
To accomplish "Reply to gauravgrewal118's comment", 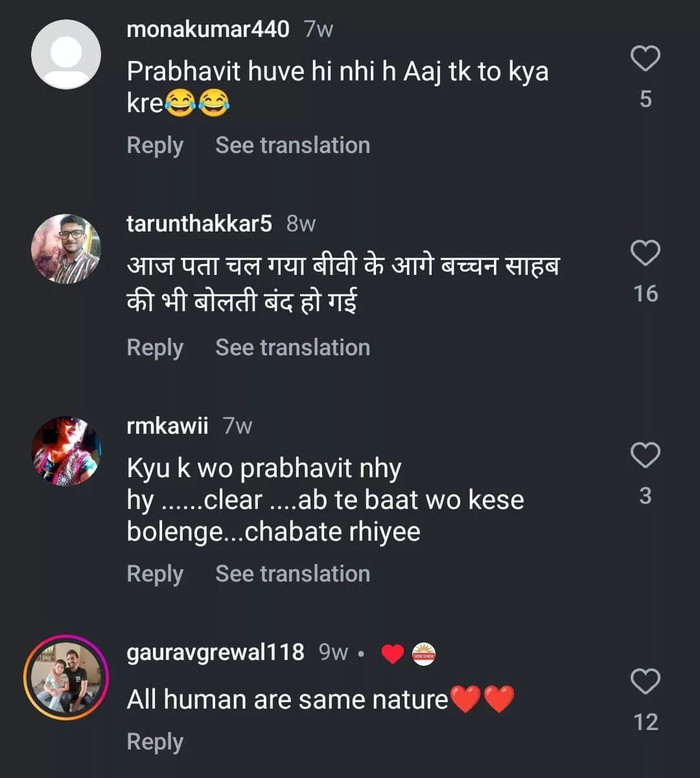I will click(155, 742).
